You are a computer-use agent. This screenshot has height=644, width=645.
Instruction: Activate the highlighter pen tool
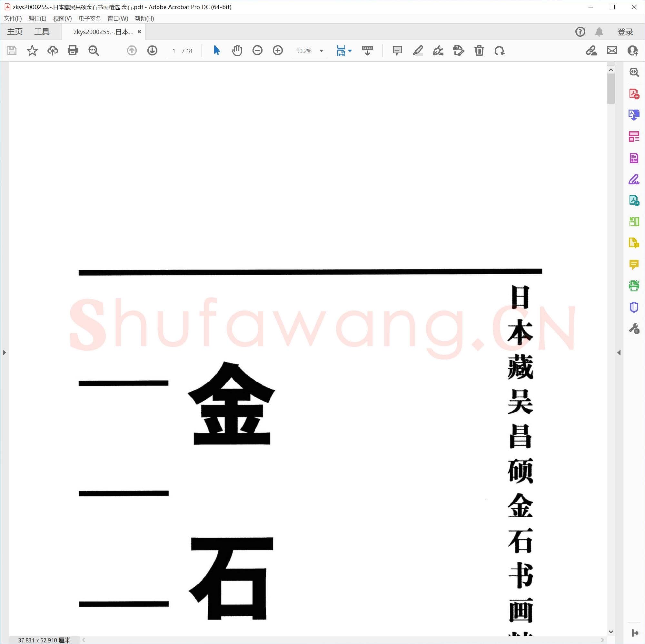pos(418,51)
